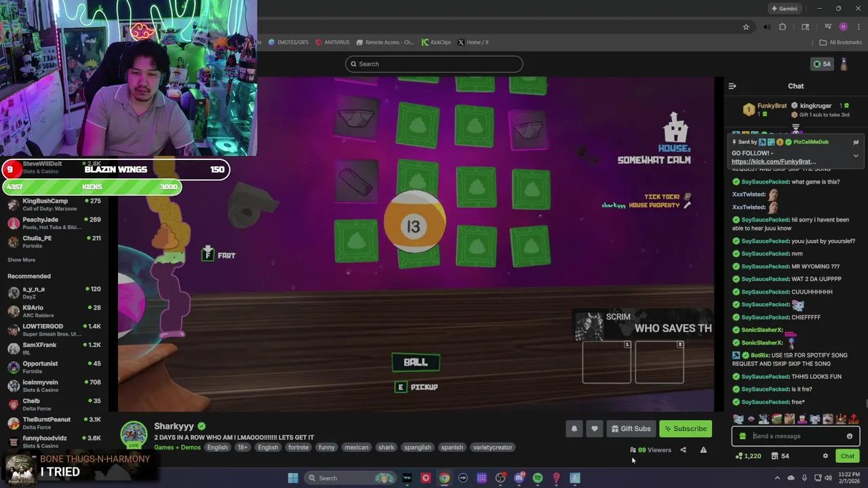Open the pinned kick.com/FunkyBrat link

774,162
